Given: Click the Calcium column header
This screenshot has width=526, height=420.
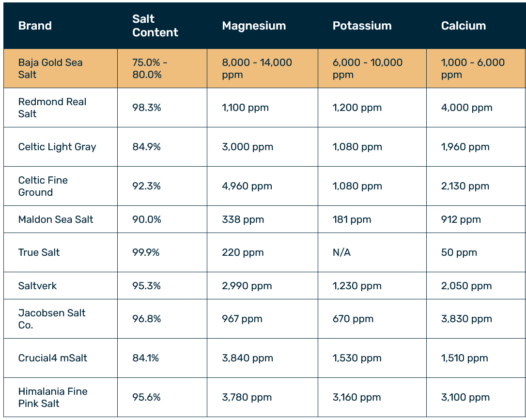Looking at the screenshot, I should [463, 26].
